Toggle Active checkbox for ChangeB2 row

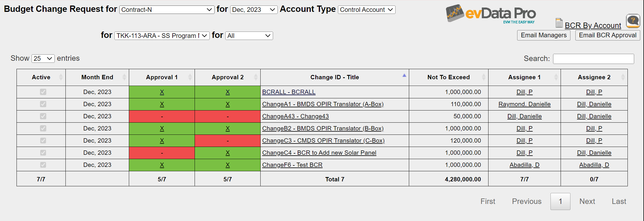tap(43, 128)
